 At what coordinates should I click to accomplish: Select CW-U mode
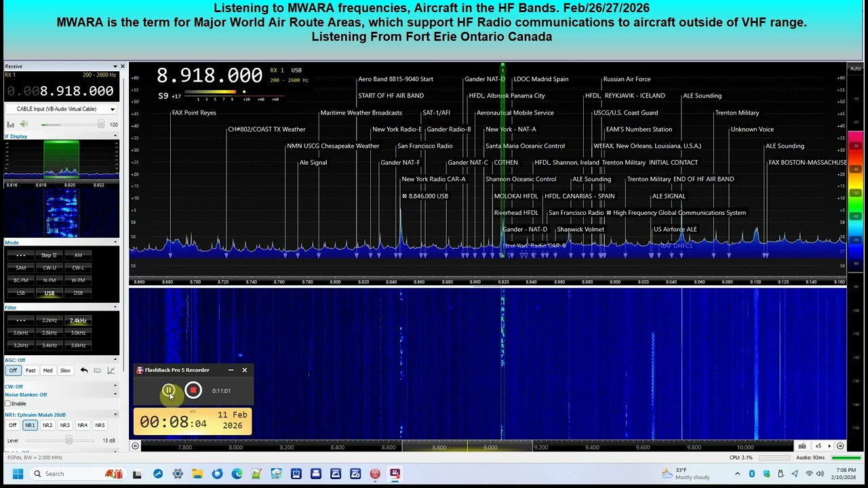click(x=50, y=268)
